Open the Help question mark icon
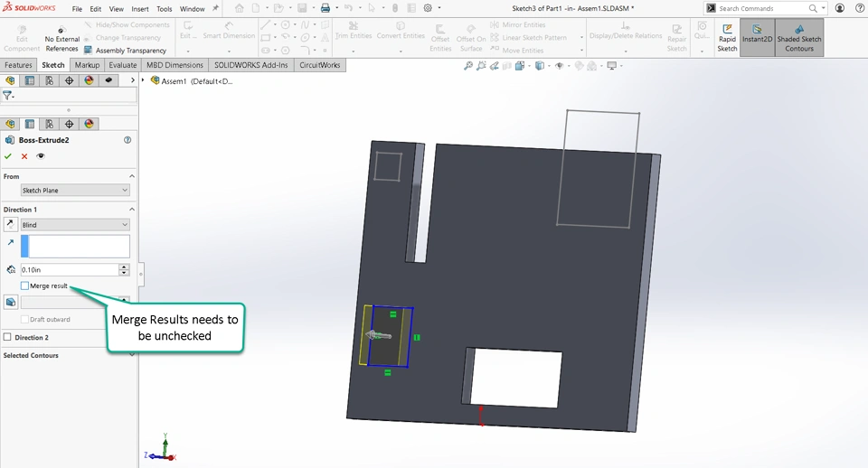 click(x=859, y=8)
